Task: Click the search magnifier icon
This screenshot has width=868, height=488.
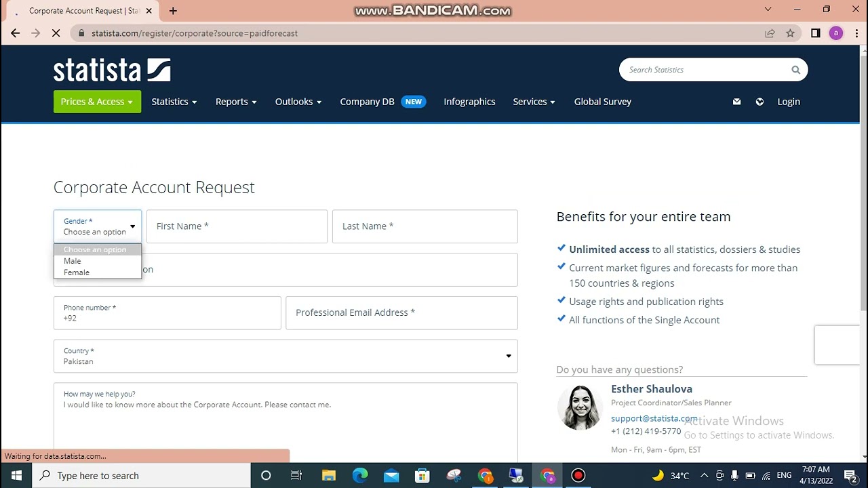Action: tap(795, 70)
